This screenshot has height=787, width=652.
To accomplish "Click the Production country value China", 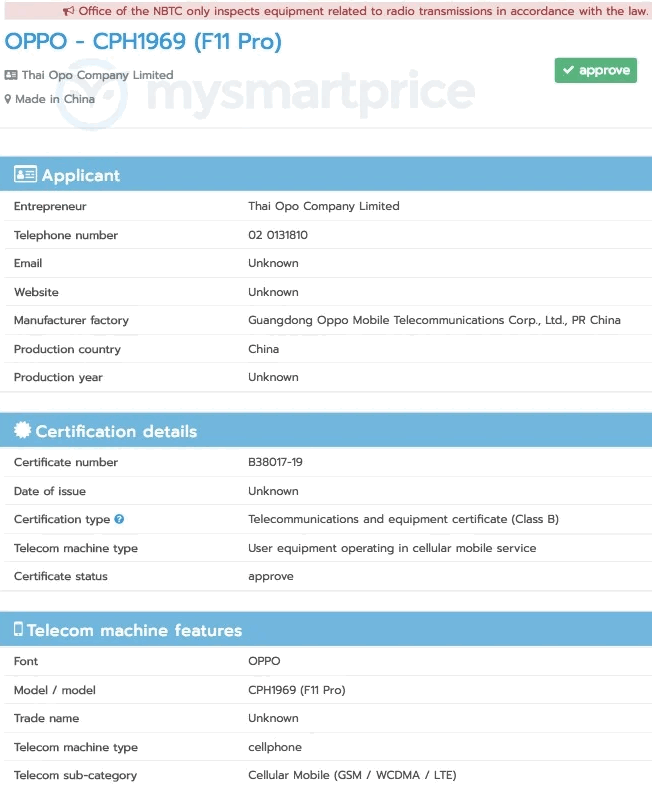I will click(264, 349).
